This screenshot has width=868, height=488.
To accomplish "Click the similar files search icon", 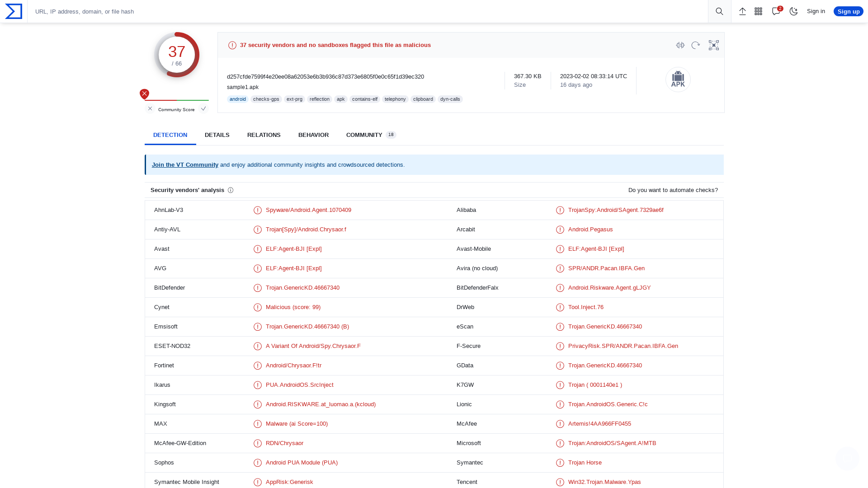I will pyautogui.click(x=680, y=45).
